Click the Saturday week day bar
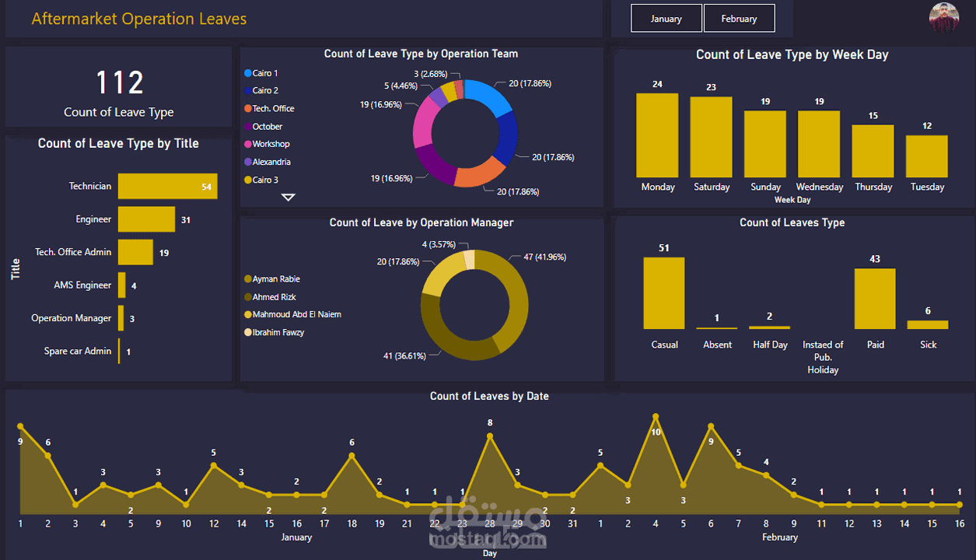Screen dimensions: 976x560 coord(711,138)
